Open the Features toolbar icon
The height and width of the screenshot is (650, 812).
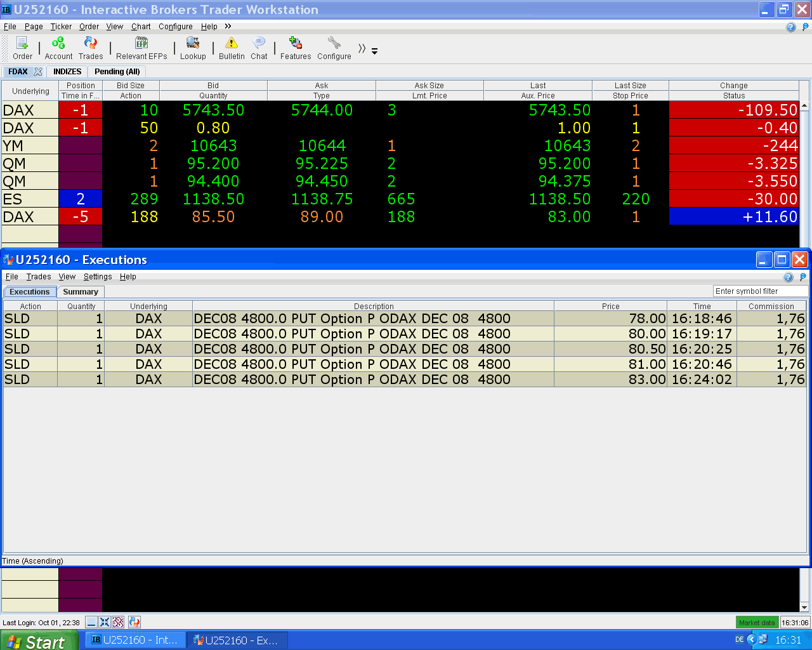[x=296, y=48]
